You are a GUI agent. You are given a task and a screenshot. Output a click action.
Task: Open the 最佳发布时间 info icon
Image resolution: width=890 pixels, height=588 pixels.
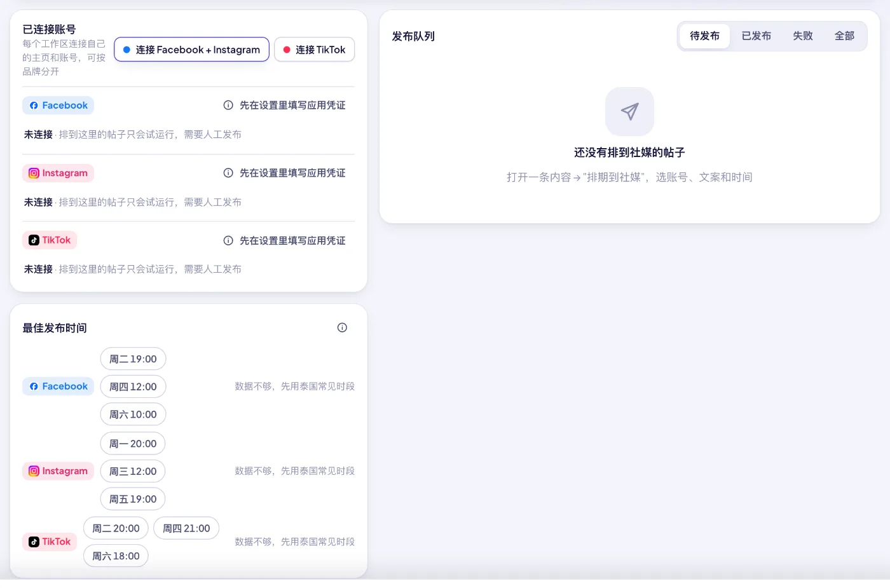coord(342,328)
